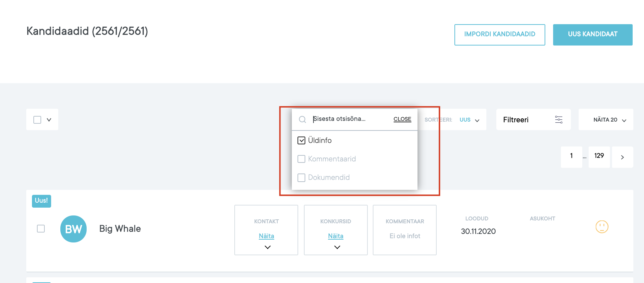Click the Impordi Kandidaadid button

click(x=500, y=34)
